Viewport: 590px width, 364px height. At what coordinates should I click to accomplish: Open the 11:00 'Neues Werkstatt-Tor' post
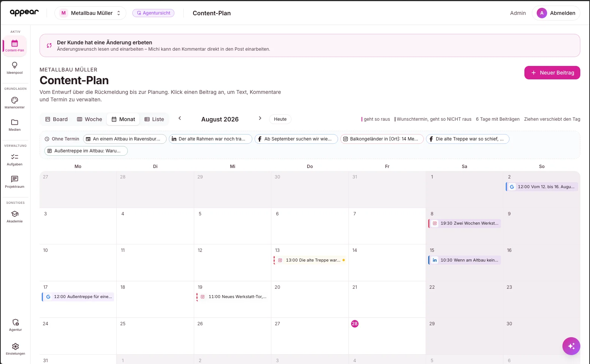[233, 297]
